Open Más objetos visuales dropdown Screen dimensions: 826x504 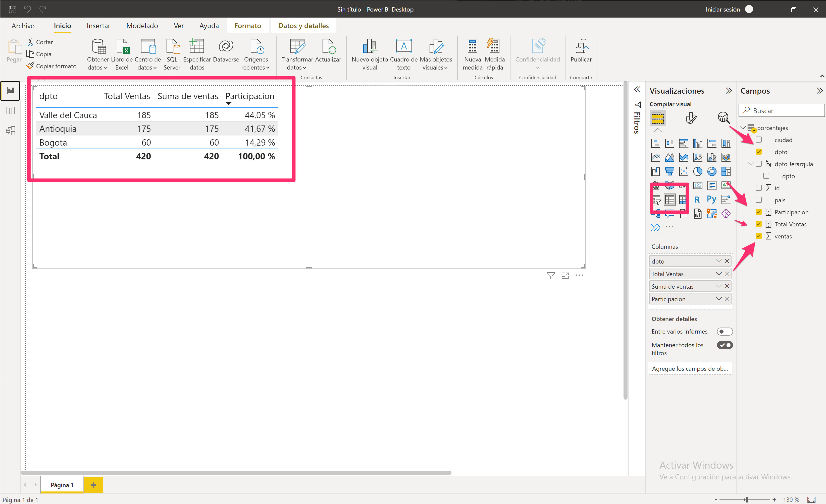436,54
